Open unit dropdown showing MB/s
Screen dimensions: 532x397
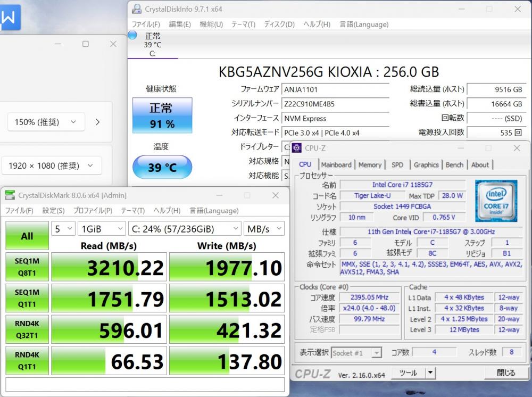click(x=264, y=229)
